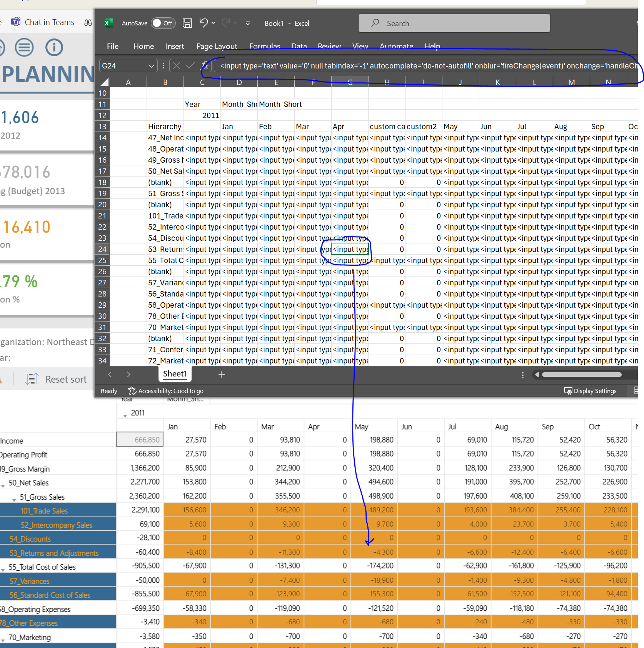The image size is (644, 648).
Task: Click the Save floppy disk icon
Action: (x=187, y=23)
